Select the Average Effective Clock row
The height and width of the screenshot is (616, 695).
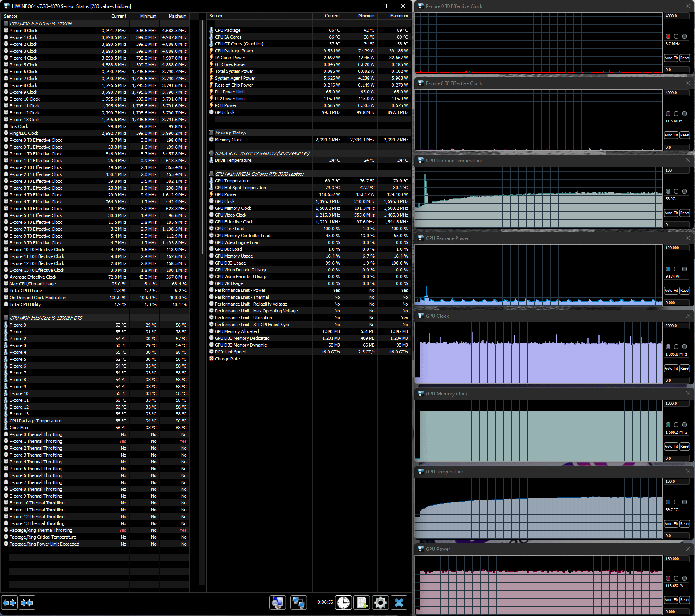click(x=95, y=277)
